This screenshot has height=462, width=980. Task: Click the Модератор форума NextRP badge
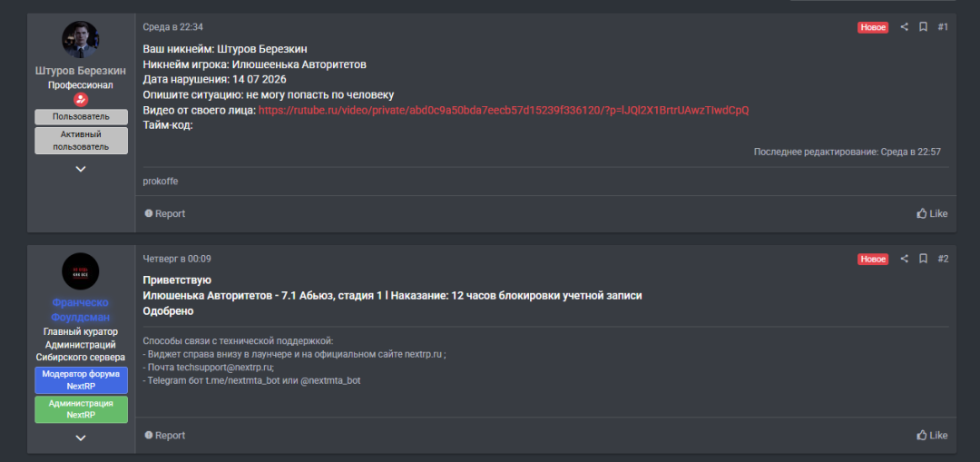pos(81,380)
